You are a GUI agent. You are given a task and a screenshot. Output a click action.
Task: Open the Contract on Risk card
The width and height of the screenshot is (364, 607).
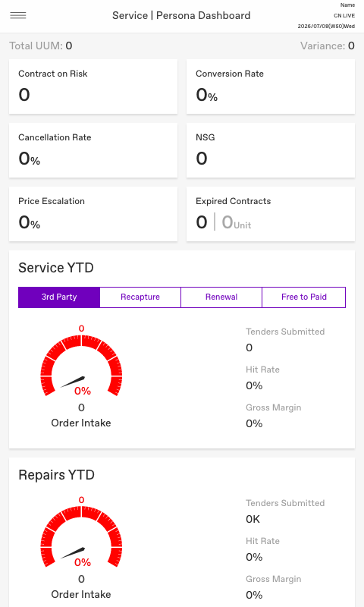pyautogui.click(x=93, y=86)
